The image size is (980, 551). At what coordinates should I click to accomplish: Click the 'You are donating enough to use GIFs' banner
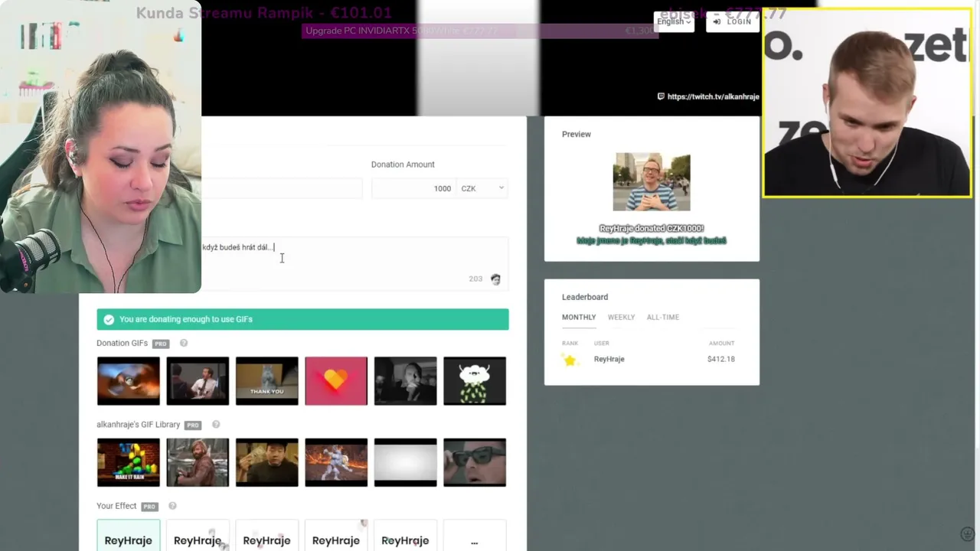pyautogui.click(x=302, y=319)
